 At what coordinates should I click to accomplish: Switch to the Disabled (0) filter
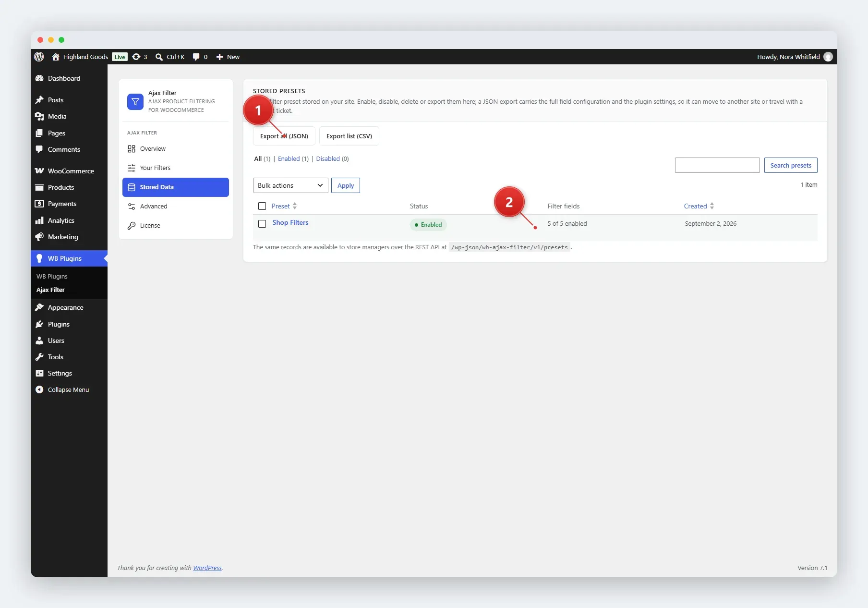click(x=332, y=159)
